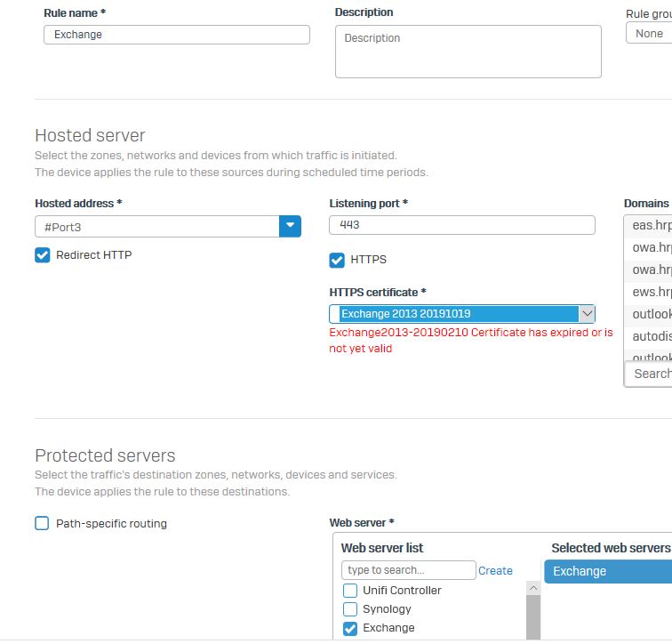This screenshot has width=672, height=644.
Task: Click the Rule name text field
Action: (176, 35)
